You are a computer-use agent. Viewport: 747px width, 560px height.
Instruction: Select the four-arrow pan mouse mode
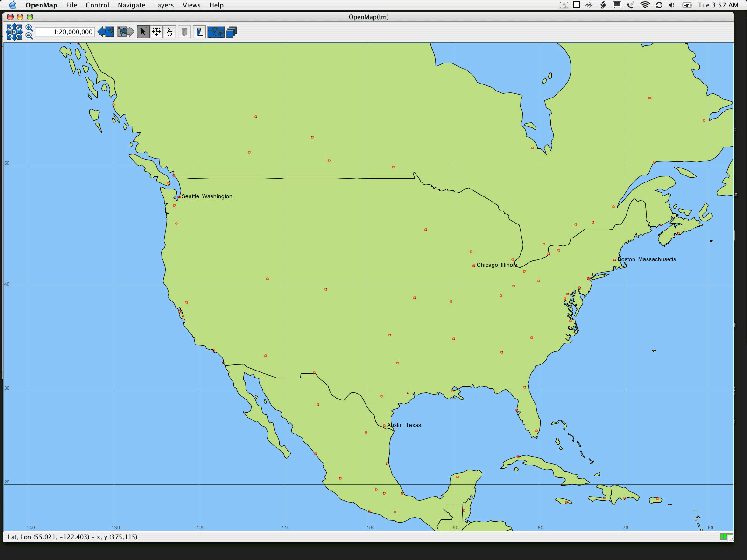[x=156, y=32]
